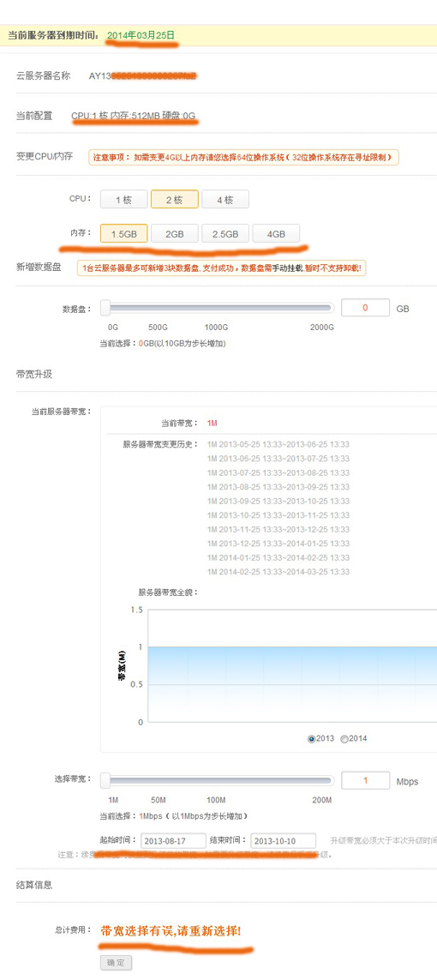Click history row 2013-06-25 13:33~2013-07-25
Image resolution: width=437 pixels, height=980 pixels.
[278, 459]
